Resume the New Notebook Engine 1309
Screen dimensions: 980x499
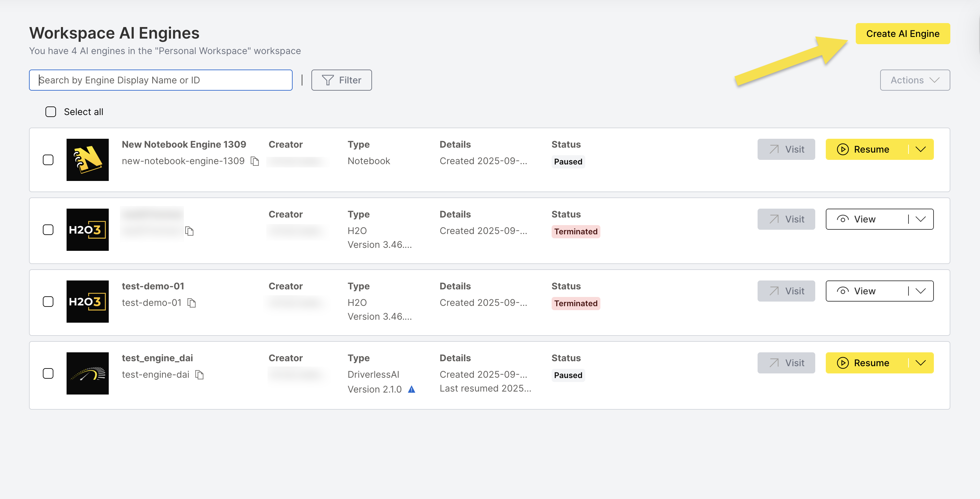[864, 149]
